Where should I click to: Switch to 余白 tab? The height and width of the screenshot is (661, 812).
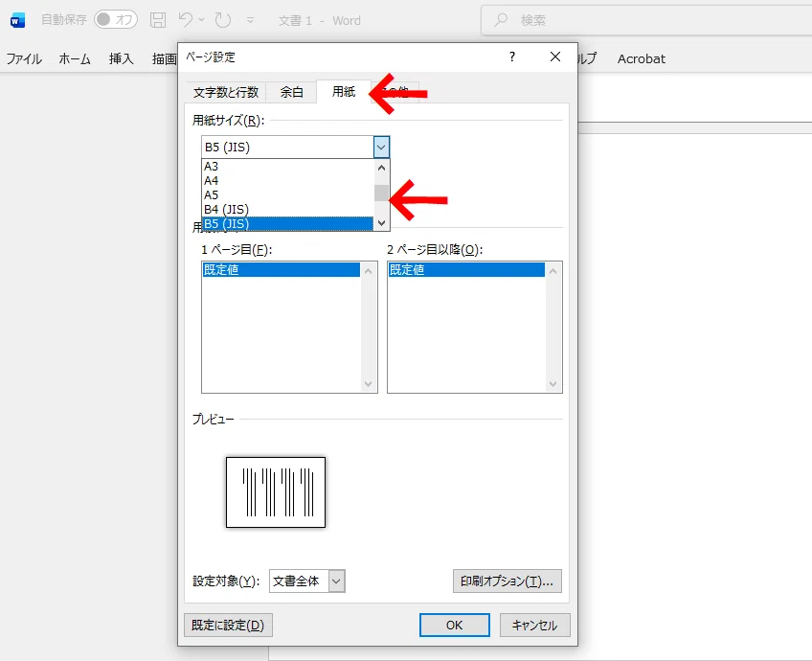click(x=291, y=92)
